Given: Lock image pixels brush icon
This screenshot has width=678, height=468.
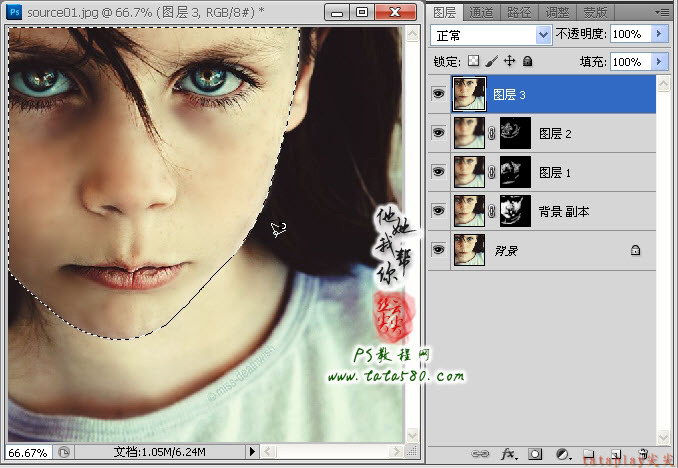Looking at the screenshot, I should tap(492, 61).
